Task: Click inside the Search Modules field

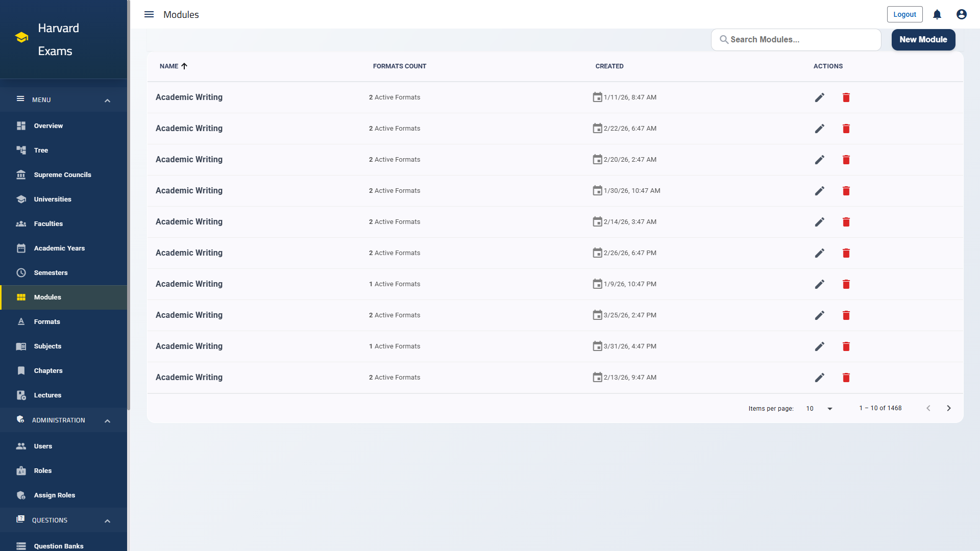Action: tap(796, 39)
